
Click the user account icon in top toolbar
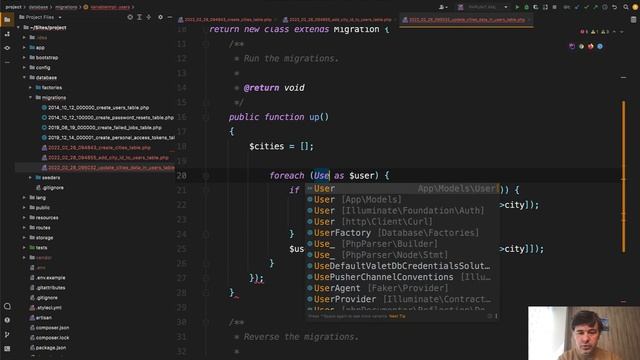coord(442,7)
